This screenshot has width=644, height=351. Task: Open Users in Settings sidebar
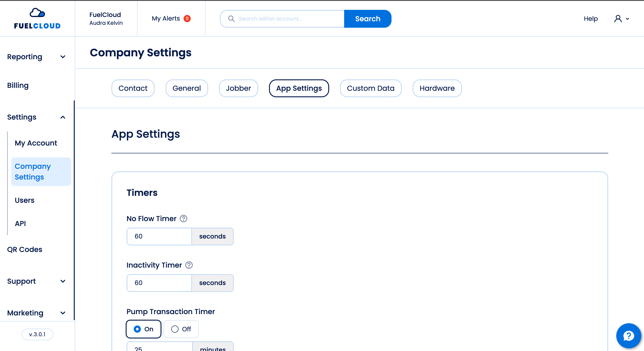point(25,200)
